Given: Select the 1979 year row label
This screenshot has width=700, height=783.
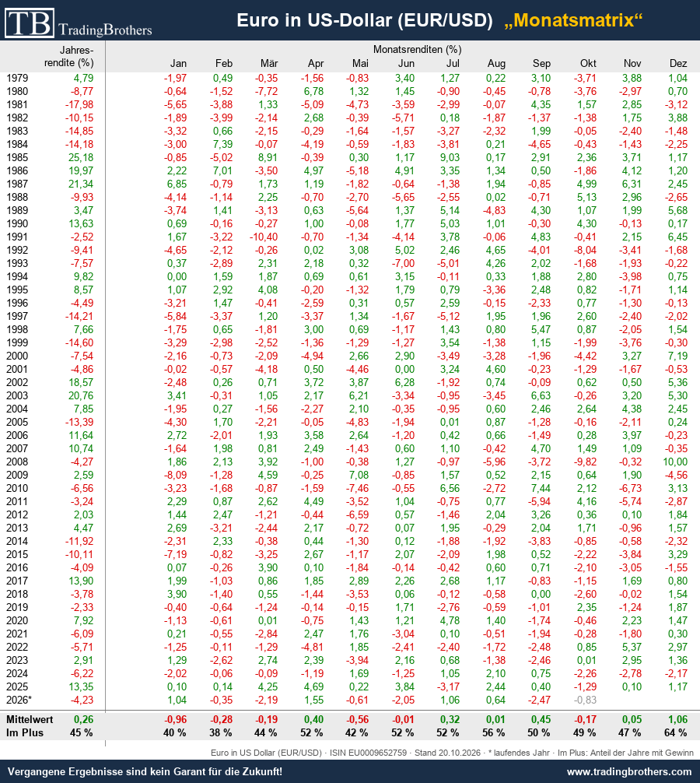Looking at the screenshot, I should tap(17, 78).
